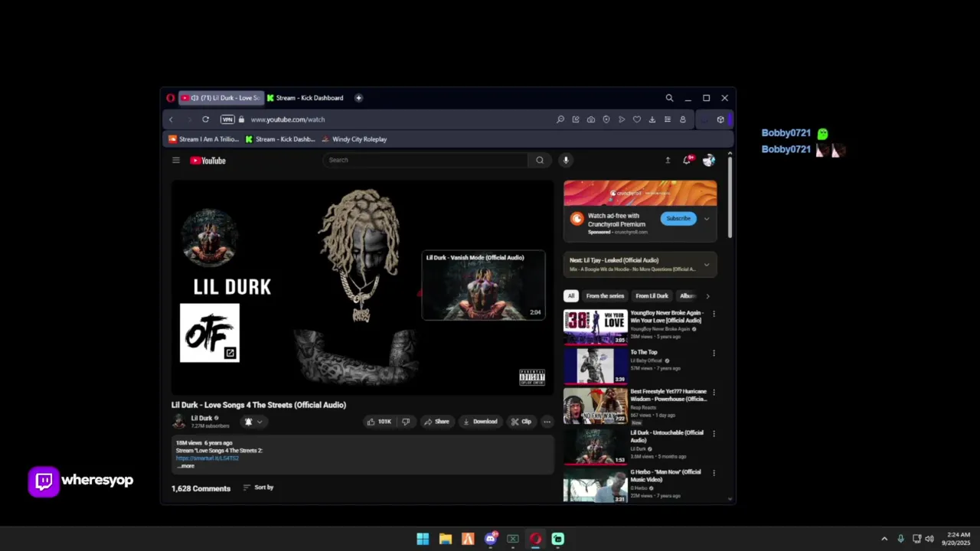The image size is (980, 551).
Task: Open options for Best Freestyle Yet video
Action: point(714,393)
